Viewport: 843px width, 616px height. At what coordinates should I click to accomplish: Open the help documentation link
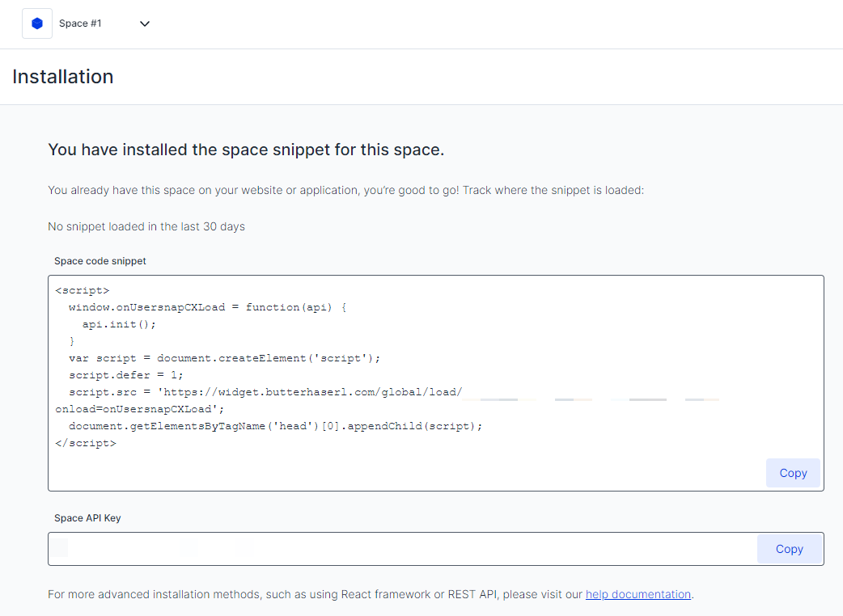click(638, 594)
